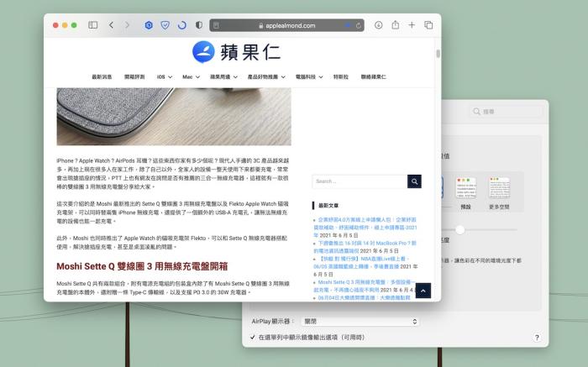The height and width of the screenshot is (367, 588).
Task: Expand the 電腦科技 menu
Action: 309,77
